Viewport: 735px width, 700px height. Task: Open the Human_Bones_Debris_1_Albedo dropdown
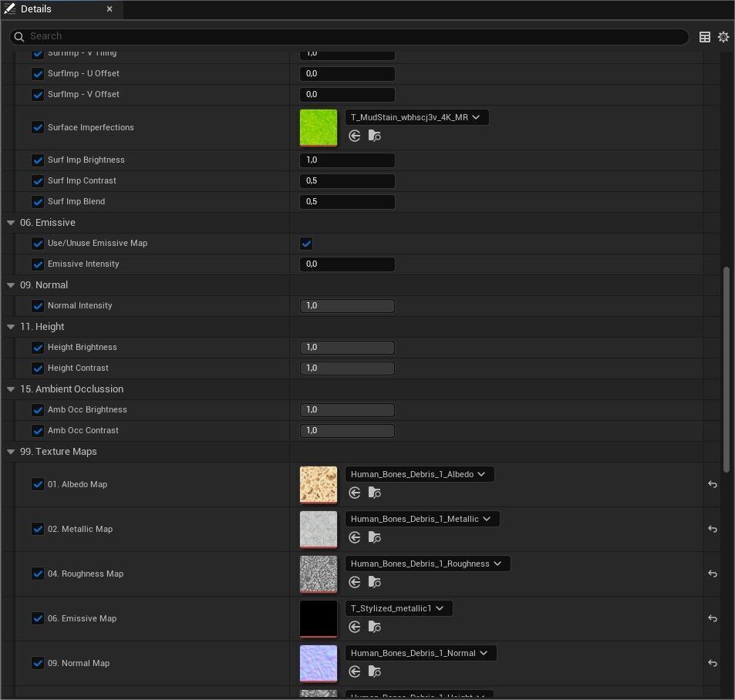420,474
